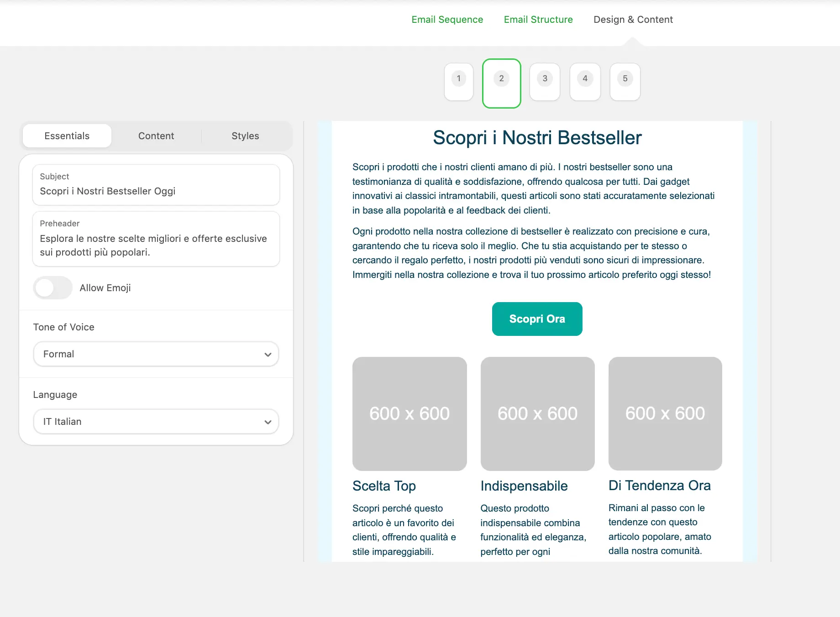Open the Tone of Voice dropdown
Viewport: 840px width, 617px height.
[156, 354]
